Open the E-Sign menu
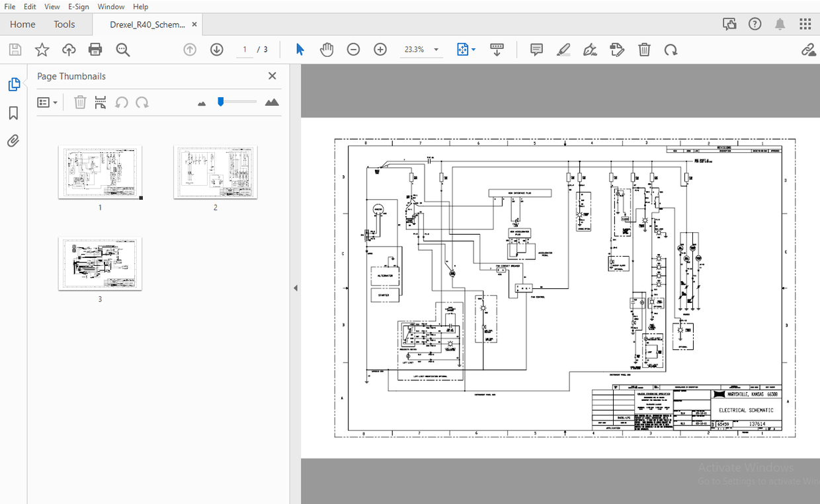The image size is (820, 504). pyautogui.click(x=78, y=7)
